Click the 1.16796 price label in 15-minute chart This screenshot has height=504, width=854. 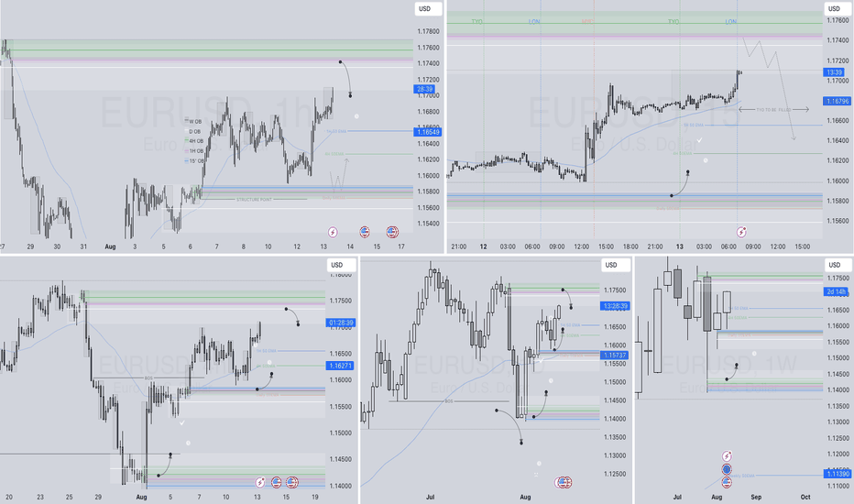[838, 102]
